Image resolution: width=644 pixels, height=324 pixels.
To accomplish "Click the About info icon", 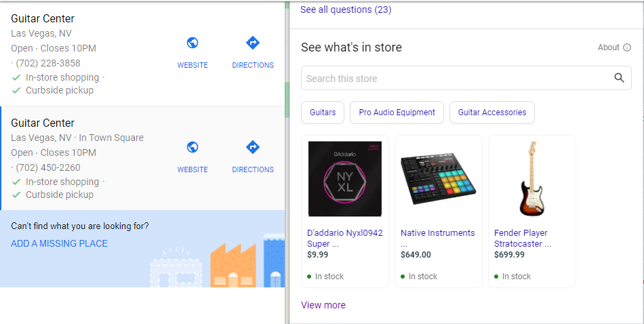I will pyautogui.click(x=627, y=47).
